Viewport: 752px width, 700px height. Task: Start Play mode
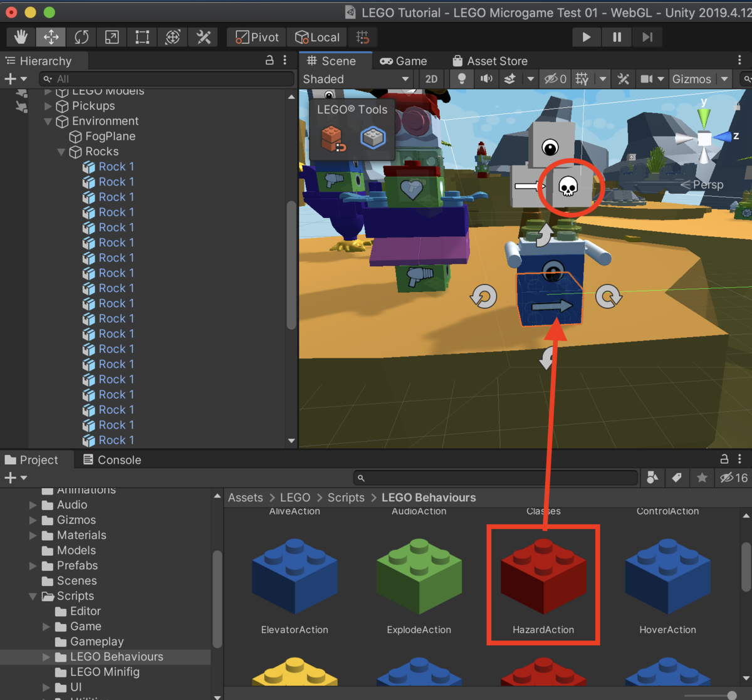click(587, 37)
